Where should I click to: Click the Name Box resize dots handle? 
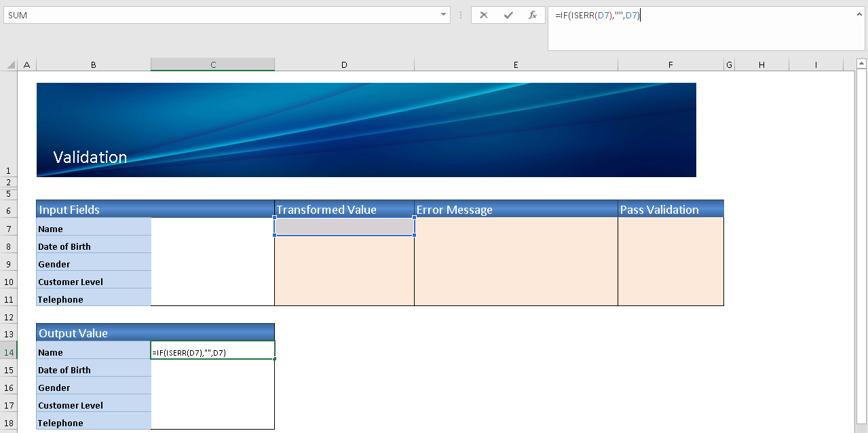tap(461, 15)
